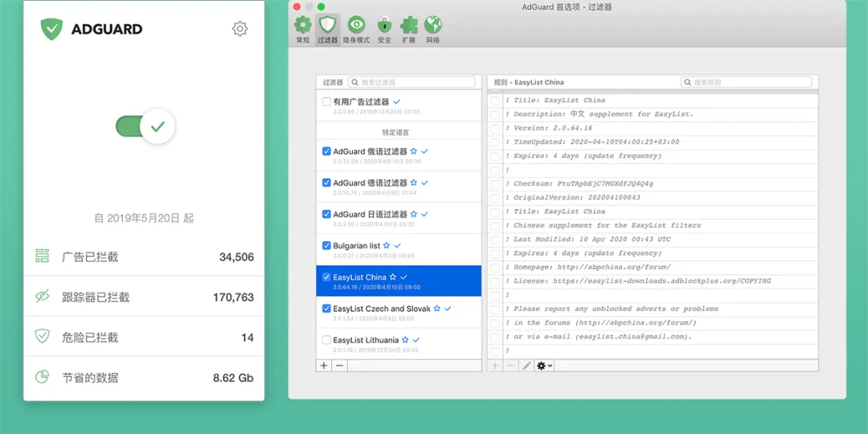Click the crossed-eye trackers icon
The image size is (868, 434).
pos(43,296)
